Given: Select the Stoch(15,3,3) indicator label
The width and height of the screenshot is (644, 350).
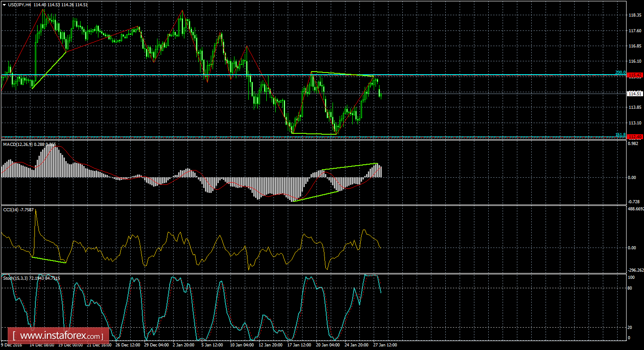Looking at the screenshot, I should (x=17, y=278).
